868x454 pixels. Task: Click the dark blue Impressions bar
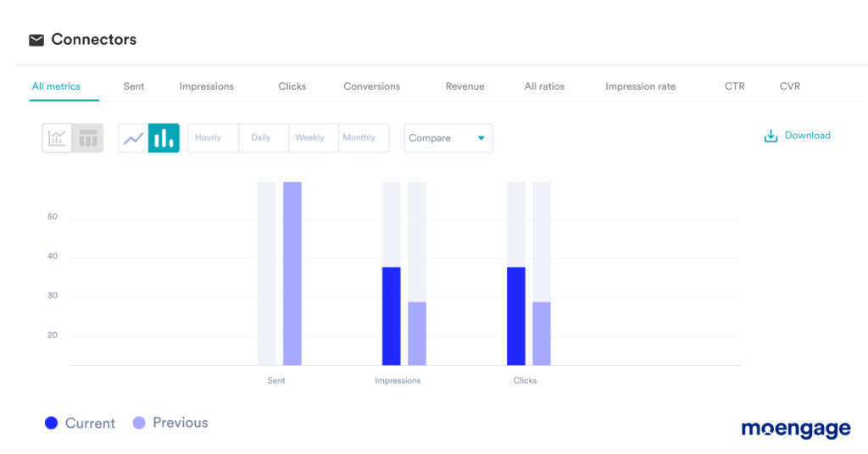coord(391,316)
